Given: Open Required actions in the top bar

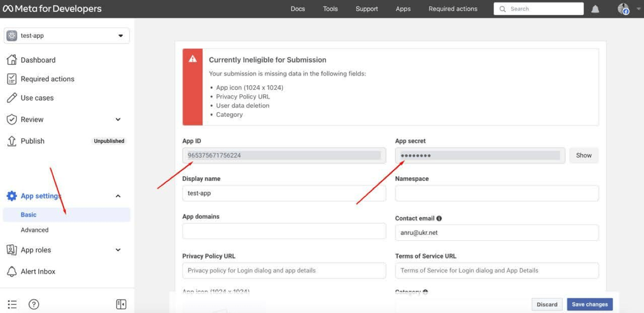Looking at the screenshot, I should [x=453, y=9].
